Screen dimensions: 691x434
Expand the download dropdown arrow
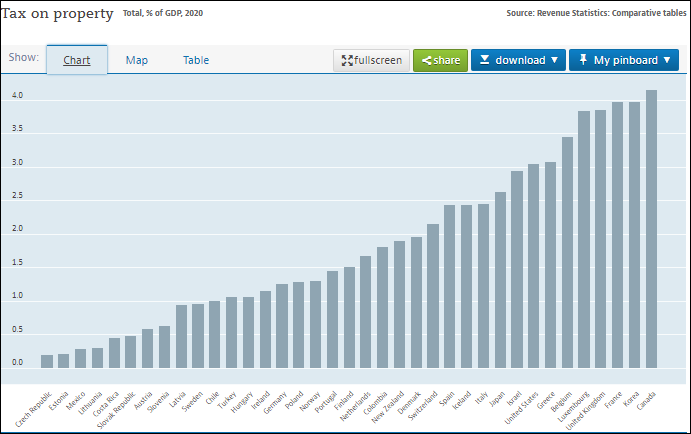(554, 60)
